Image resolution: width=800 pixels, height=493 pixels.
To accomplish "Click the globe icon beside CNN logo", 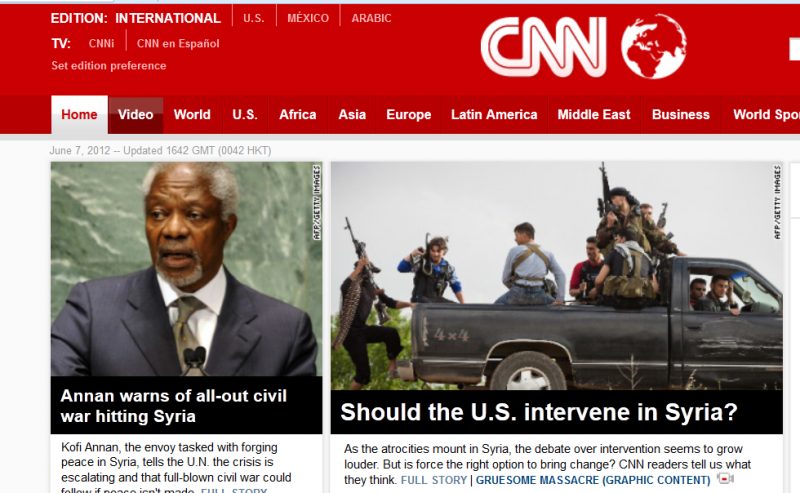I will (x=654, y=46).
